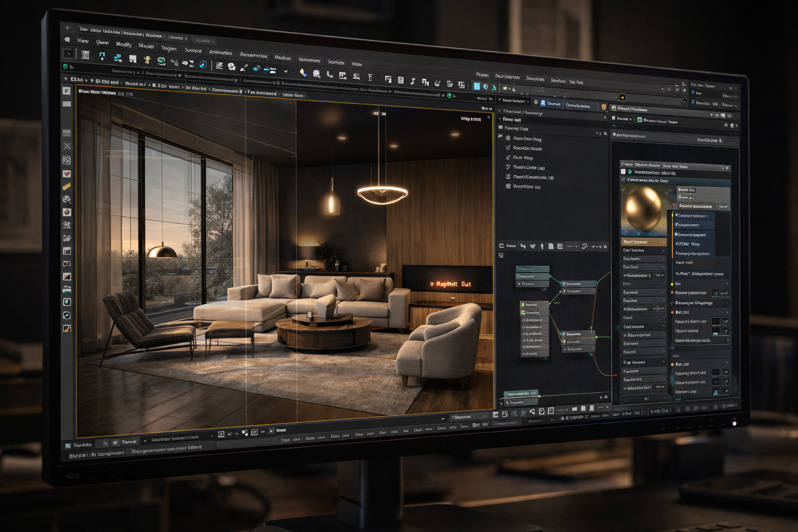Open the highlighted gold dropdown in the material editor
The height and width of the screenshot is (532, 798).
click(643, 242)
